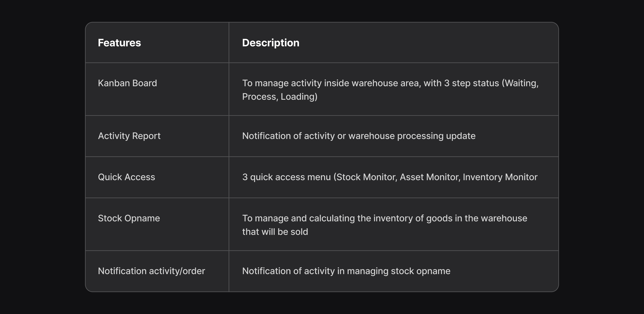
Task: Click the 'that will be sold' text
Action: point(275,232)
